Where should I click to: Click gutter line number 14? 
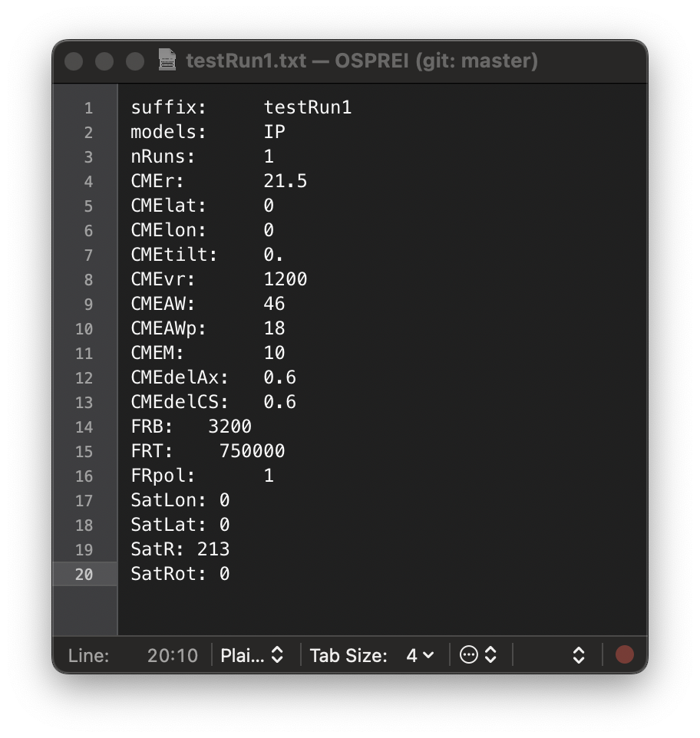pyautogui.click(x=84, y=427)
